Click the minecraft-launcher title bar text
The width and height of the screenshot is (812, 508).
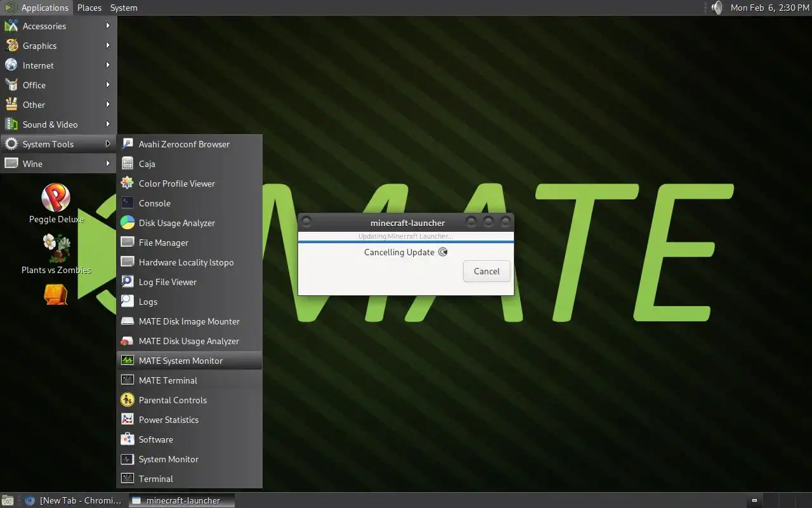click(x=408, y=223)
